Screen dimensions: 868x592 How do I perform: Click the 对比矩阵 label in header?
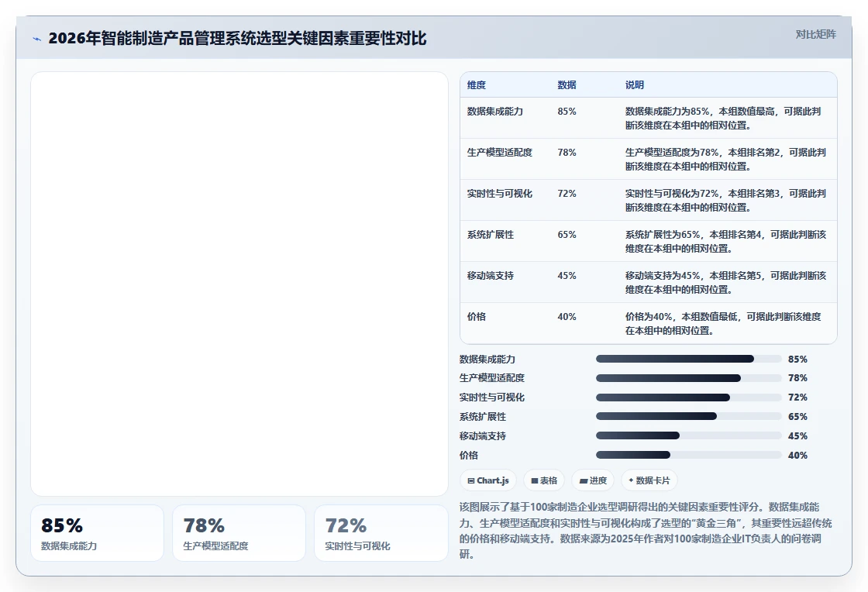(x=815, y=34)
